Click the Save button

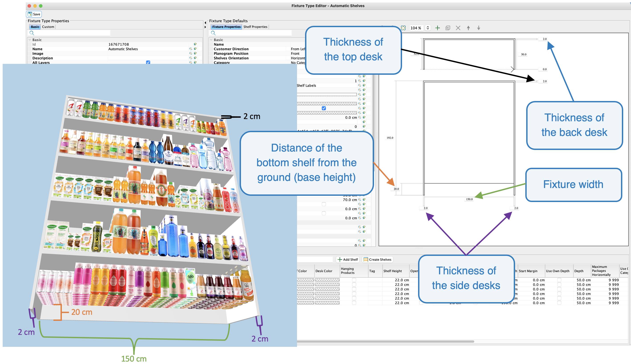[x=34, y=14]
